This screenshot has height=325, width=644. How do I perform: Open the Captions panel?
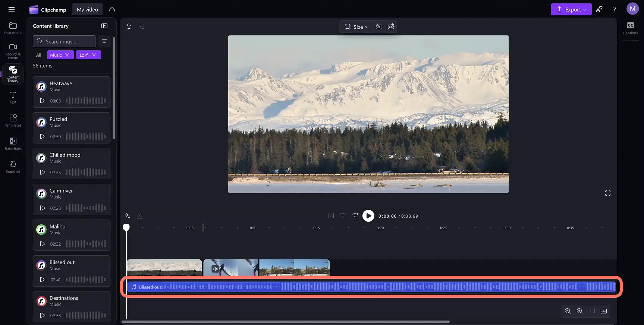[631, 28]
